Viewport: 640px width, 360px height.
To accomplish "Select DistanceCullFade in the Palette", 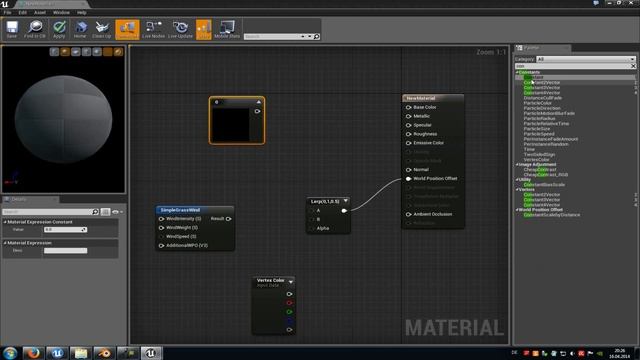I will coord(543,98).
